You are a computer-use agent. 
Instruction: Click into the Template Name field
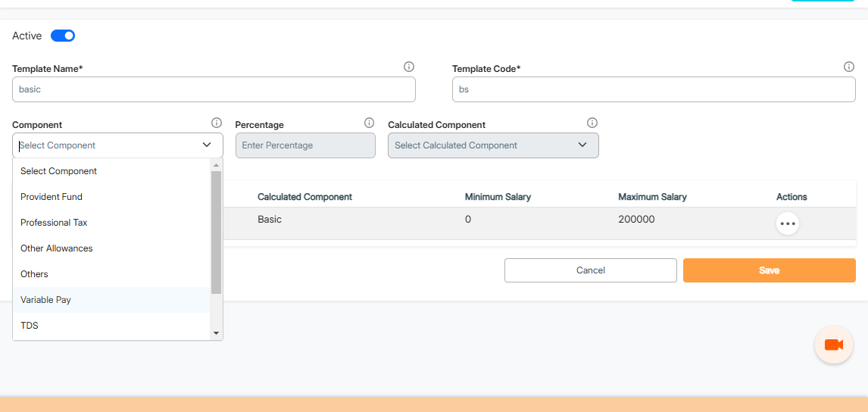tap(214, 89)
